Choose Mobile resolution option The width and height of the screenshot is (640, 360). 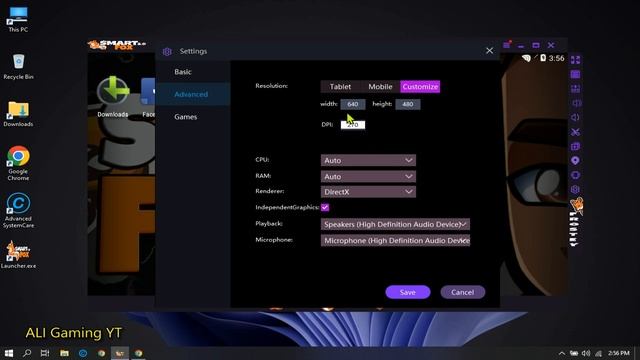pyautogui.click(x=380, y=87)
